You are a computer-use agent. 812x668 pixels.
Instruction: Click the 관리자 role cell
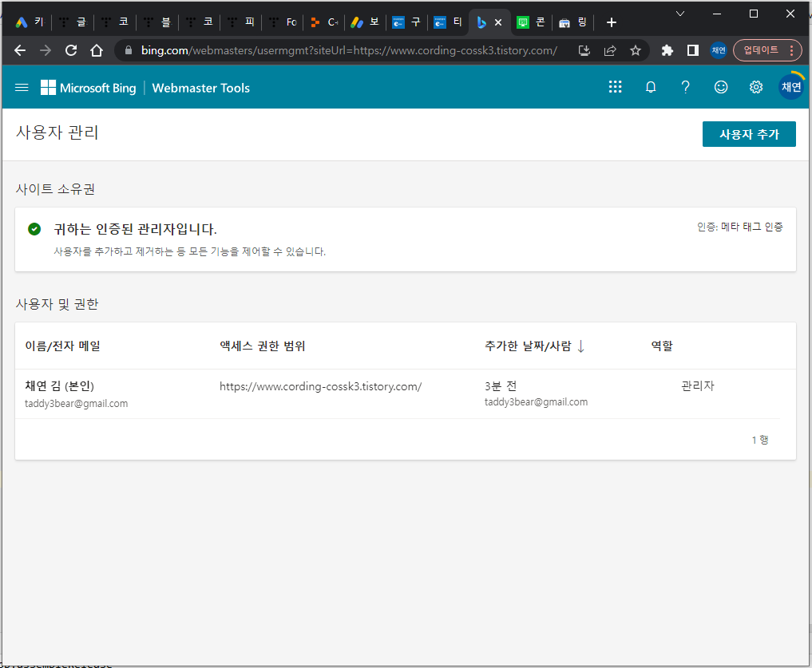click(x=698, y=385)
